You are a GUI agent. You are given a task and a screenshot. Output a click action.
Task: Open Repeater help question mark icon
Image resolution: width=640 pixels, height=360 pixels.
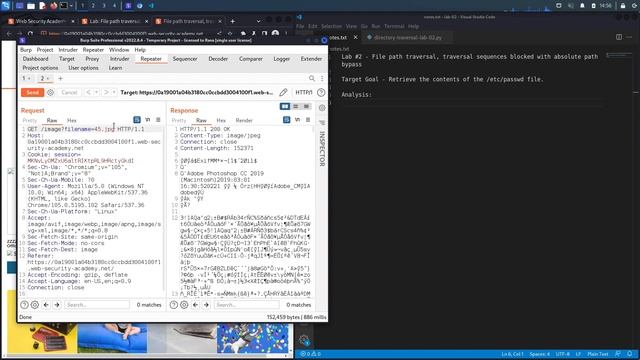click(321, 93)
